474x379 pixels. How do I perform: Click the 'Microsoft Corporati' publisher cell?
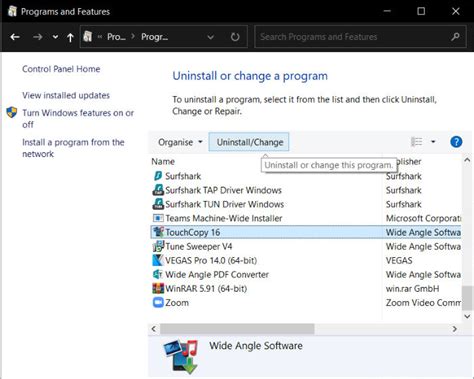pos(423,218)
